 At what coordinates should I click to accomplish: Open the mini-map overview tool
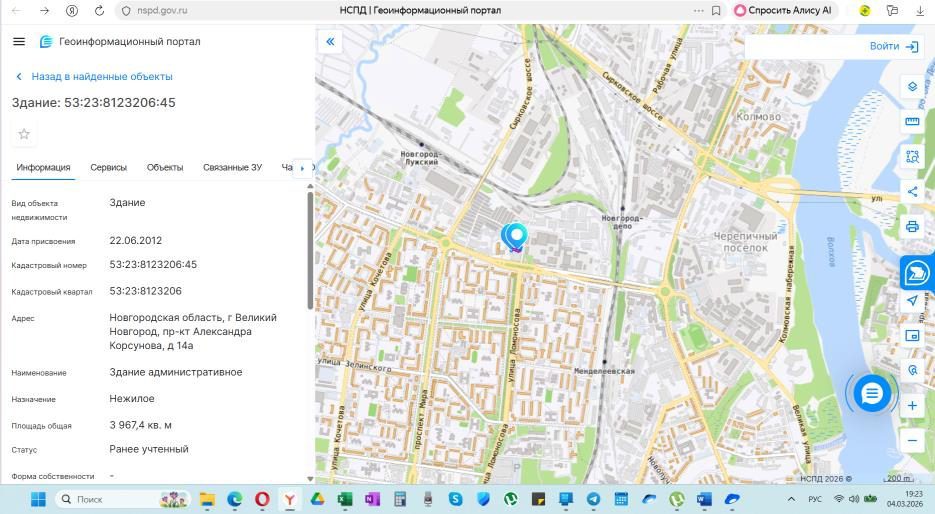click(912, 335)
